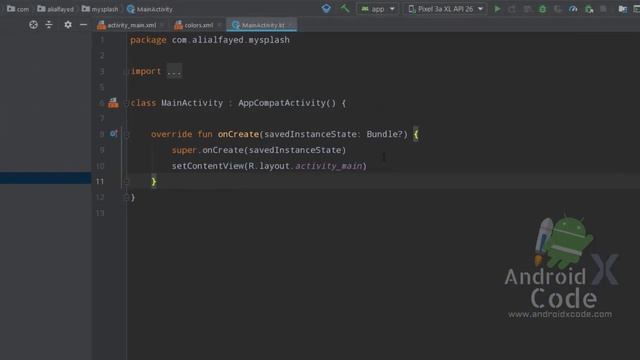Open the Pixel 3a XL API 26 device dropdown
Viewport: 640px width, 360px height.
click(445, 9)
